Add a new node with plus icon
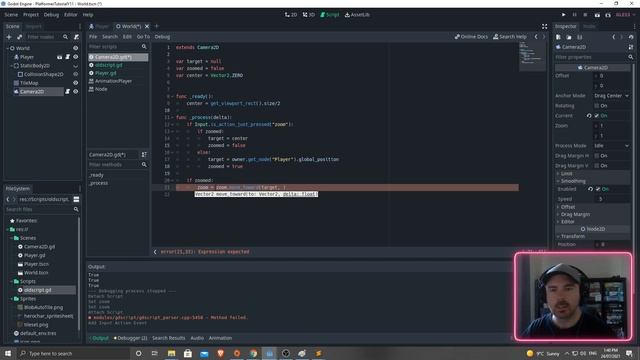 tap(9, 37)
